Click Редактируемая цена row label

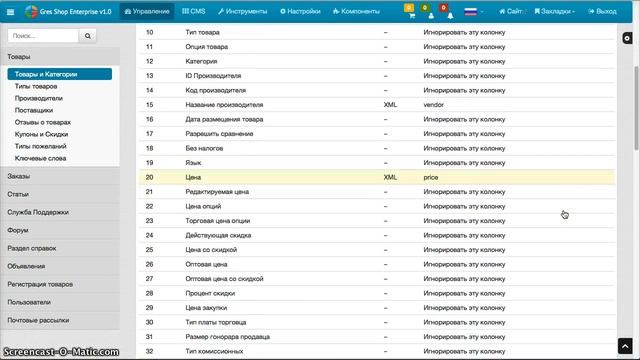click(217, 192)
